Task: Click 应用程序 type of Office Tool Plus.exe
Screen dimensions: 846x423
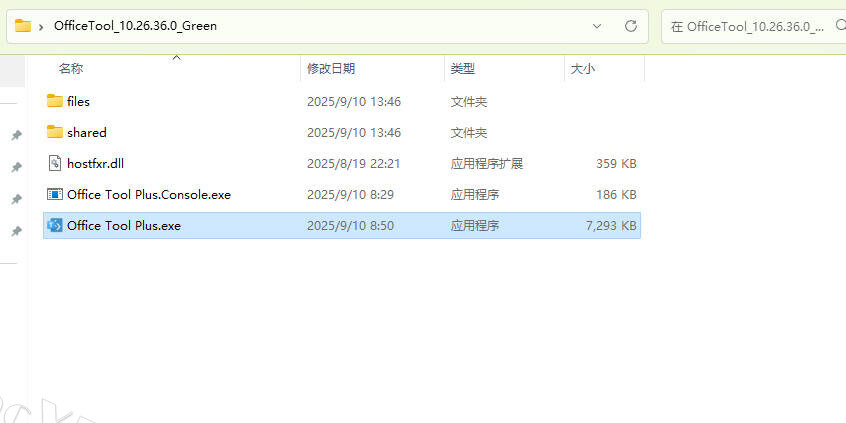Action: pos(475,226)
